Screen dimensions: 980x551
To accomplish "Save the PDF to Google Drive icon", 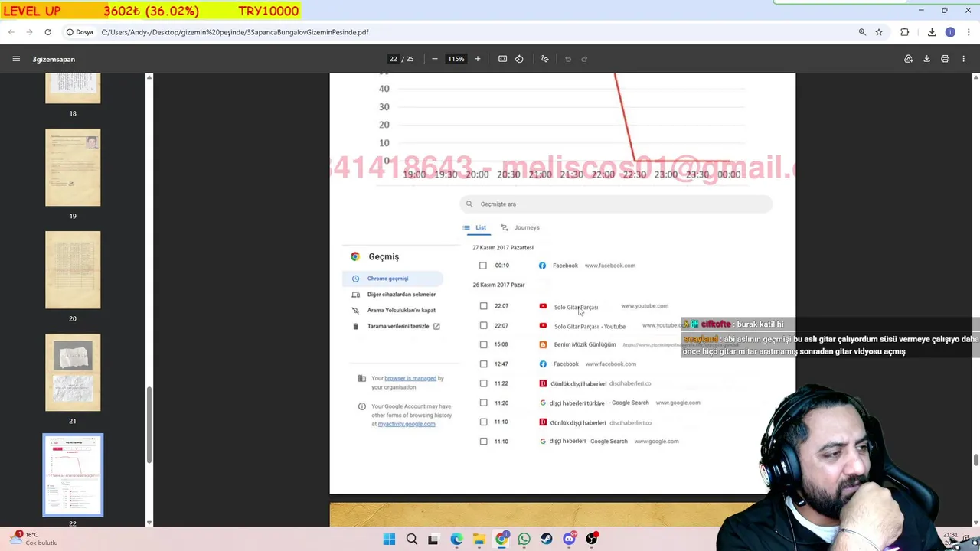I will pos(909,59).
